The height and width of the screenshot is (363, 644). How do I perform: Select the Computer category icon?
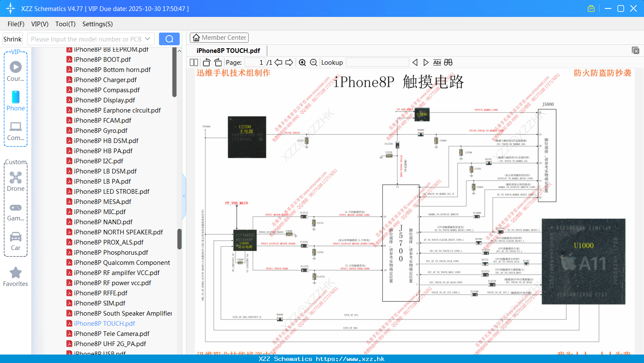pos(16,126)
